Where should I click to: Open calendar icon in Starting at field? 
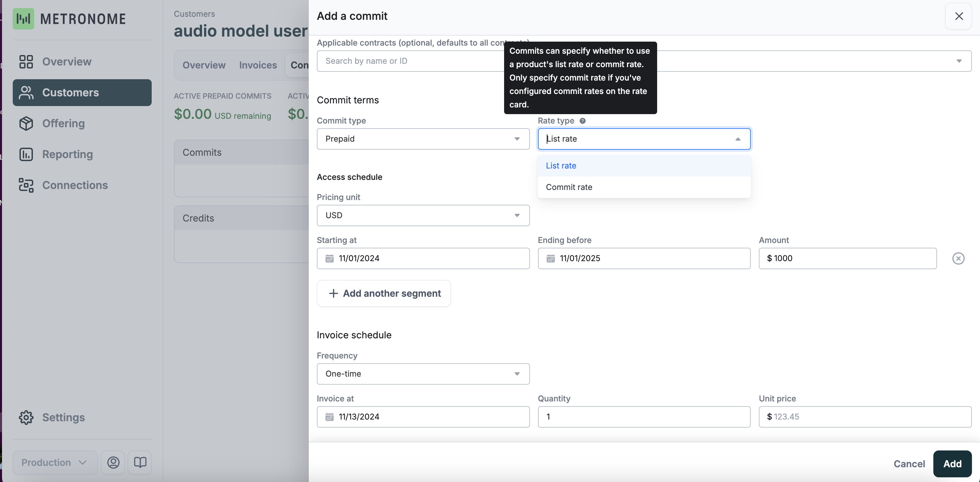[330, 259]
